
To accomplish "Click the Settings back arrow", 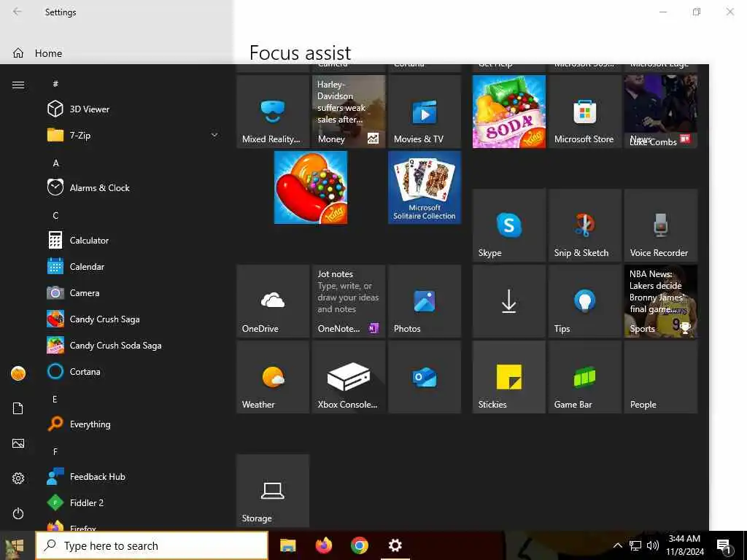I will click(x=18, y=12).
